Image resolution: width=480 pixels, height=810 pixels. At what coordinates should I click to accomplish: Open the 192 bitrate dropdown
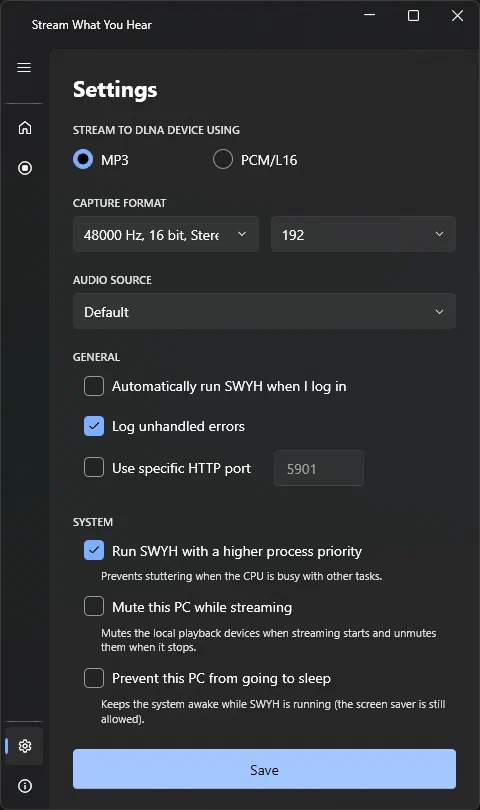point(363,235)
